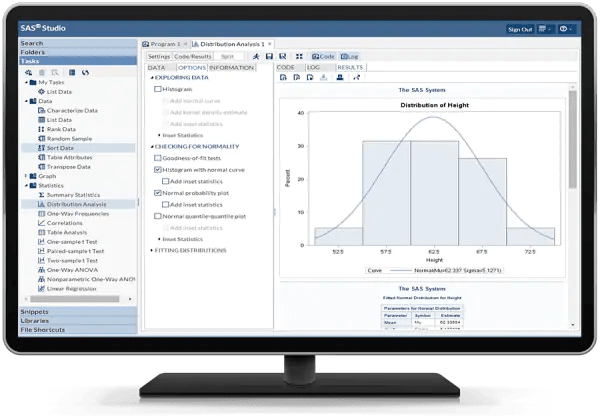Click the Settings view button

click(159, 56)
